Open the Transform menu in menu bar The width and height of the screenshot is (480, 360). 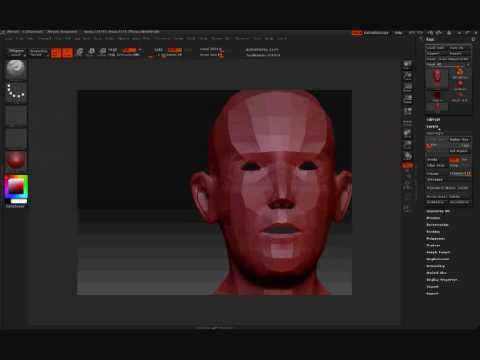242,39
